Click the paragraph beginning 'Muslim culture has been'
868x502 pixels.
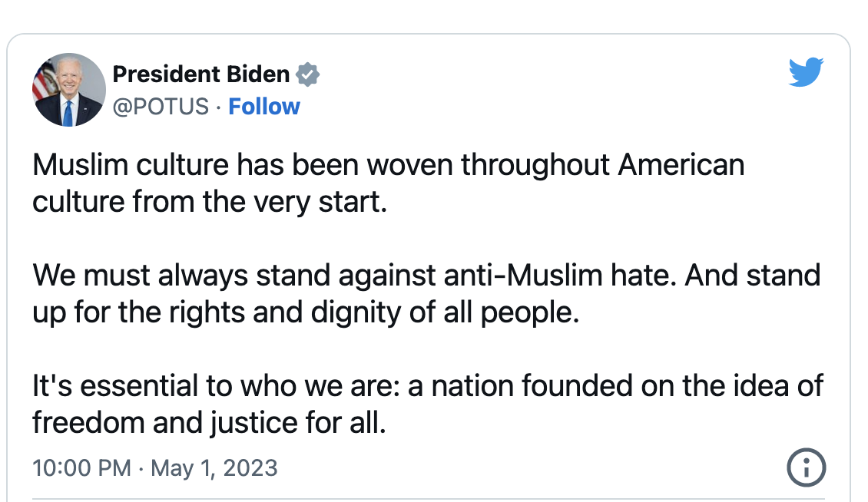(x=388, y=183)
